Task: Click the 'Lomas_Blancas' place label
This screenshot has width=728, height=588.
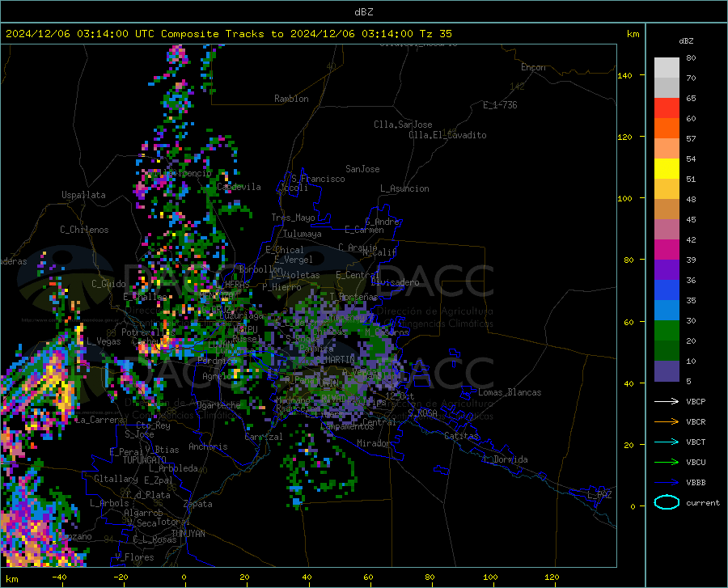Action: [x=510, y=392]
